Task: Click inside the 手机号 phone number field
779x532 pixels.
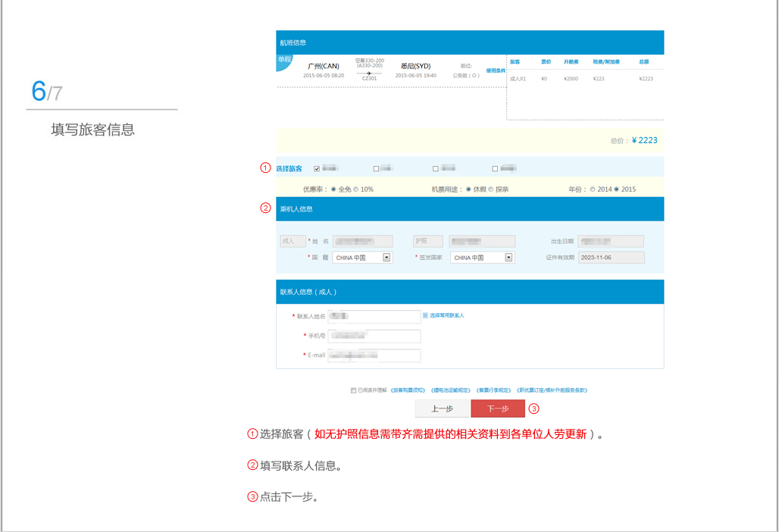Action: (x=374, y=336)
